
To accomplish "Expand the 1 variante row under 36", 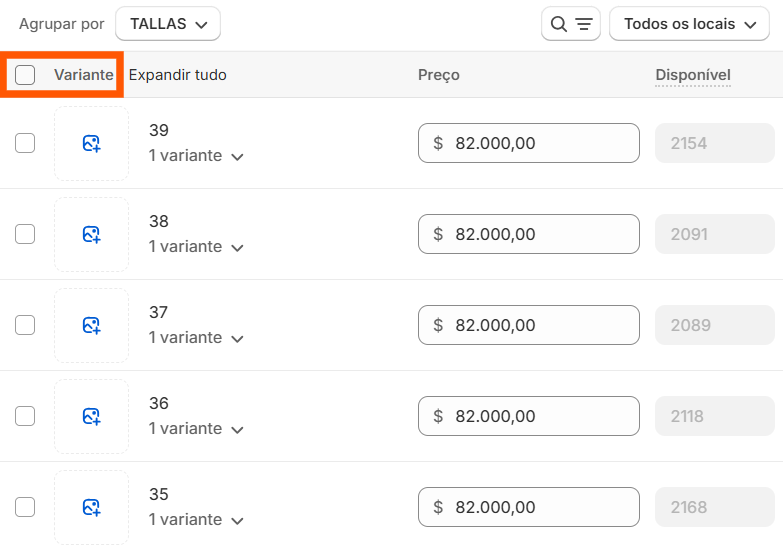I will (196, 429).
